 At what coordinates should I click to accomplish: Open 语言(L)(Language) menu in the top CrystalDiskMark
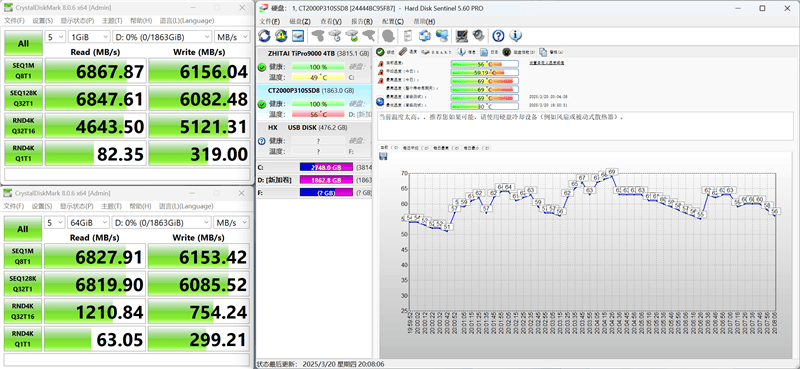[186, 21]
